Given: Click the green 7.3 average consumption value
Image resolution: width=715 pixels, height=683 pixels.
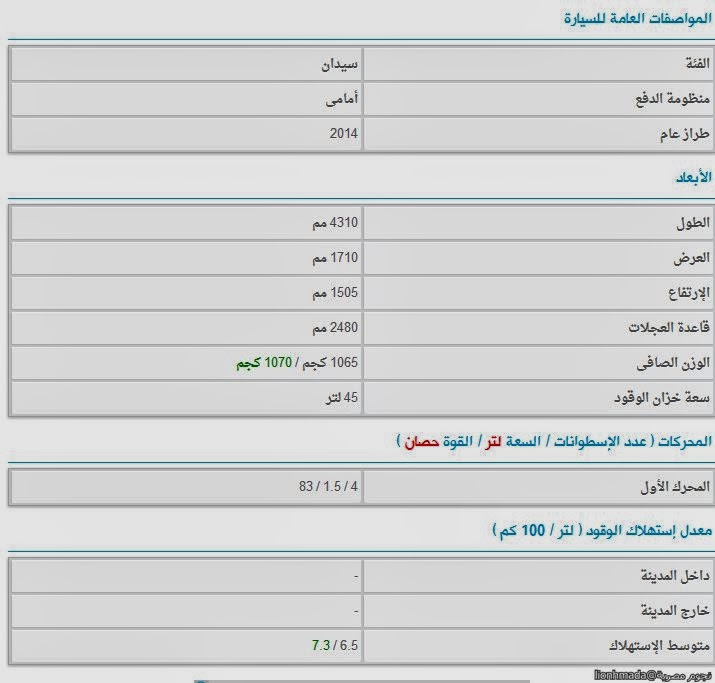Looking at the screenshot, I should 320,645.
